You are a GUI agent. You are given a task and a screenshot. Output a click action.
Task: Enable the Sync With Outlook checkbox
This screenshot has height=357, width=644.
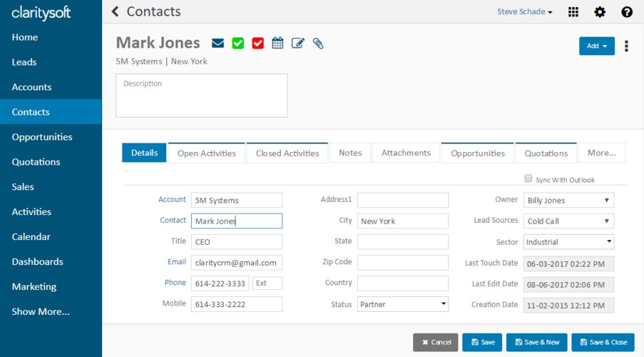click(528, 178)
